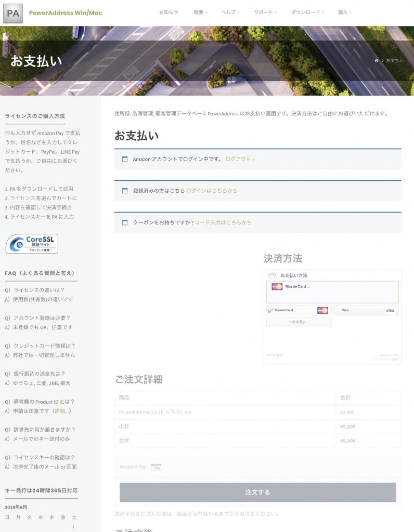414x532 pixels.
Task: Click the 決済方法 section heading
Action: pos(283,259)
